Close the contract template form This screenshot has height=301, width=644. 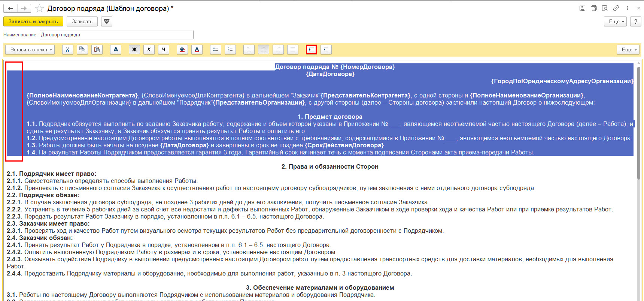point(638,8)
